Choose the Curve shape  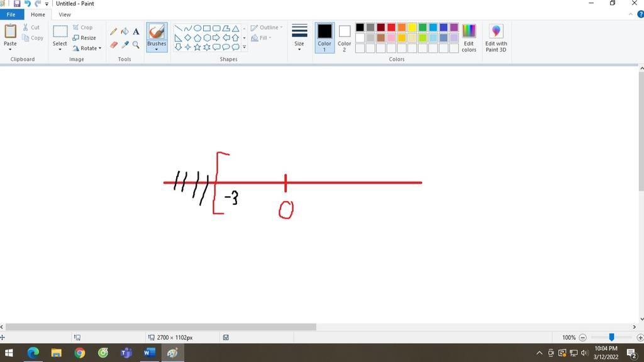187,28
